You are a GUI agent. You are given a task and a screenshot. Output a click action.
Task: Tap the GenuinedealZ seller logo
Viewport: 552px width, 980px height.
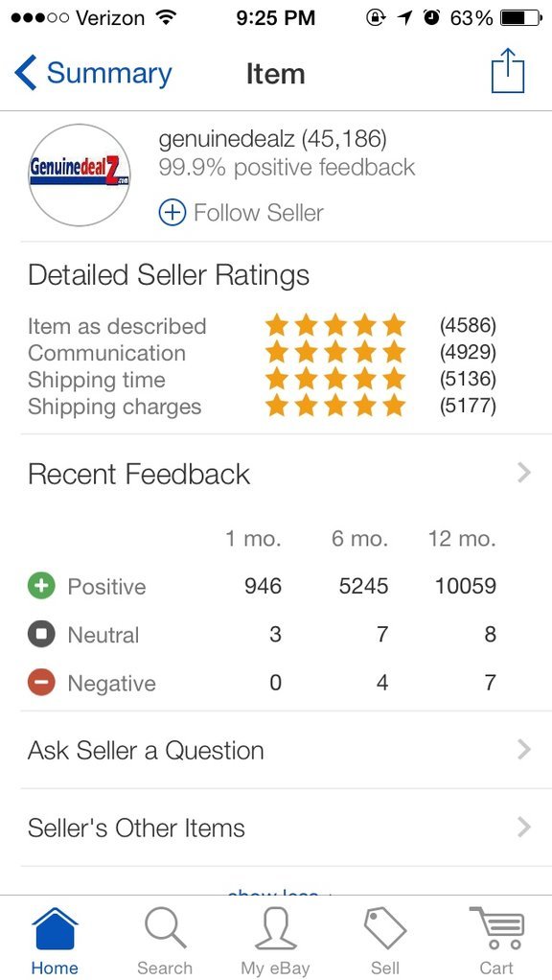[x=80, y=175]
